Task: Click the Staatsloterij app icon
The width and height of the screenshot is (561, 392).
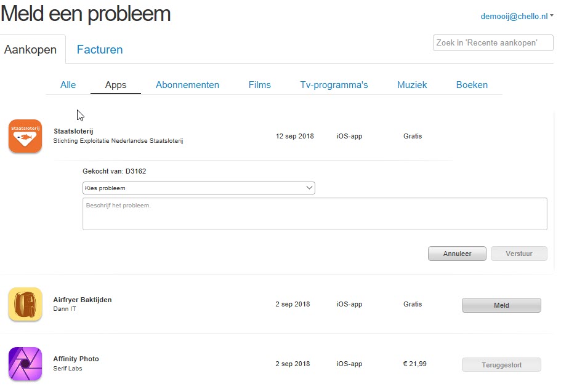Action: [25, 136]
